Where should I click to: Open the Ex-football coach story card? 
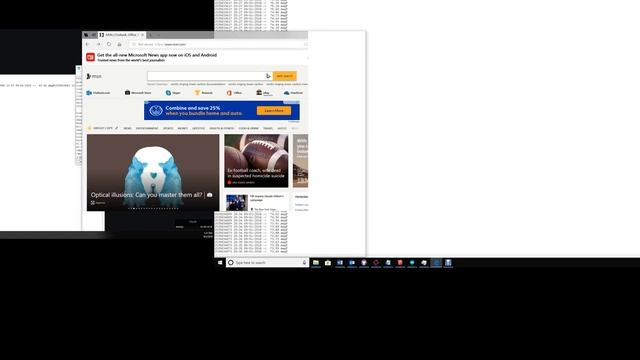click(x=256, y=161)
